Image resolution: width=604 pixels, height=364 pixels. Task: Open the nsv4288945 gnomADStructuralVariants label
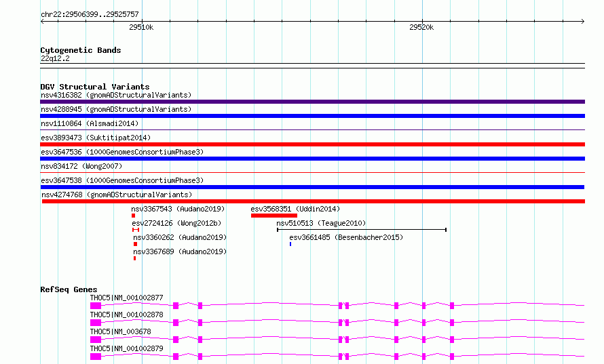(x=116, y=109)
